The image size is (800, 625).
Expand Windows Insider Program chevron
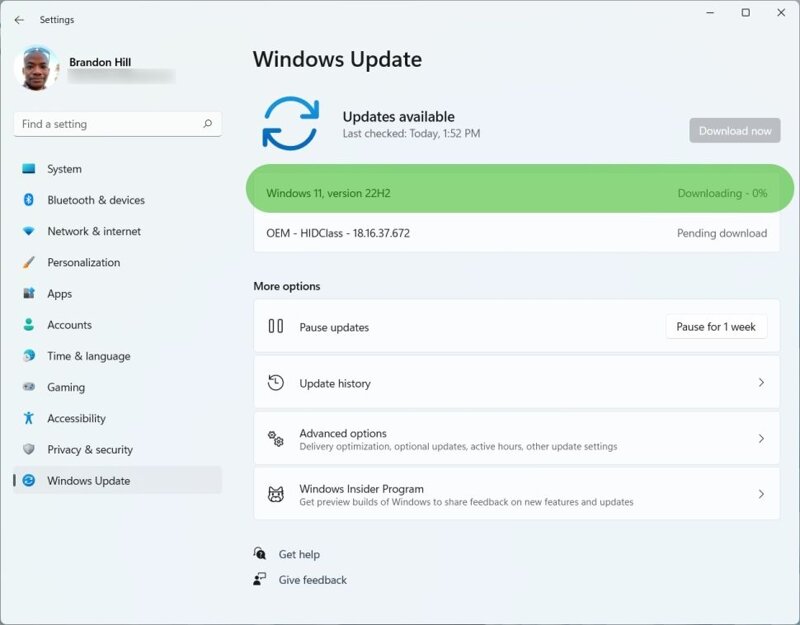761,494
